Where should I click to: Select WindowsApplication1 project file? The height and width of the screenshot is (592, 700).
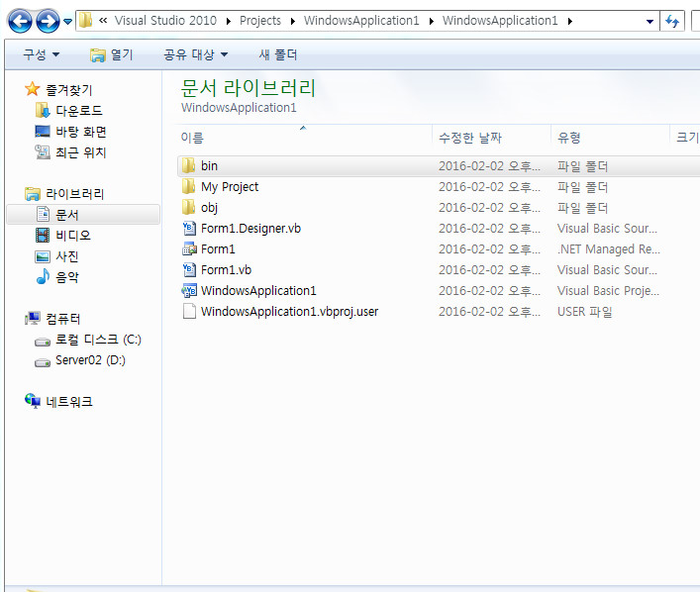pos(258,291)
